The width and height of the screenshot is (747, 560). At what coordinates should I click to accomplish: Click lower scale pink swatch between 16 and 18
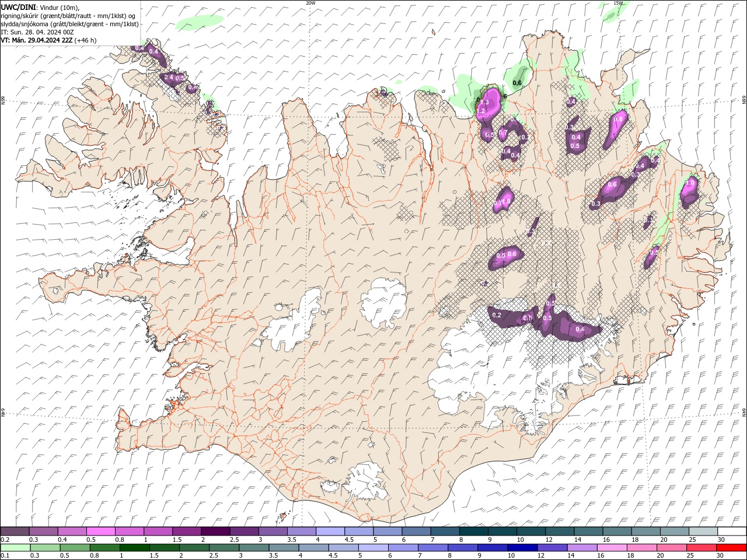coord(613,548)
